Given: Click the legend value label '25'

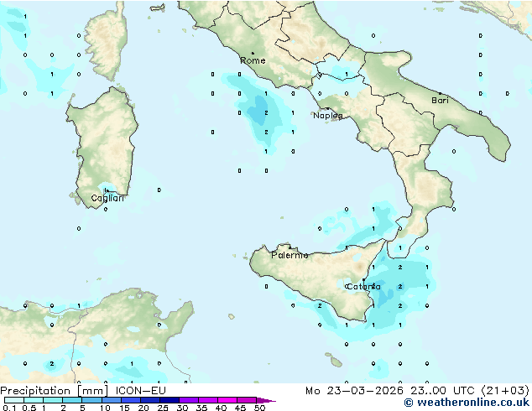Looking at the screenshot, I should 163,408.
